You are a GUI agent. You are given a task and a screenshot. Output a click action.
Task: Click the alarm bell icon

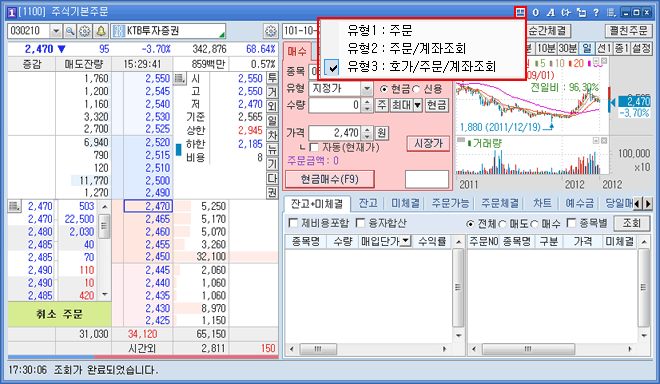coord(101,31)
